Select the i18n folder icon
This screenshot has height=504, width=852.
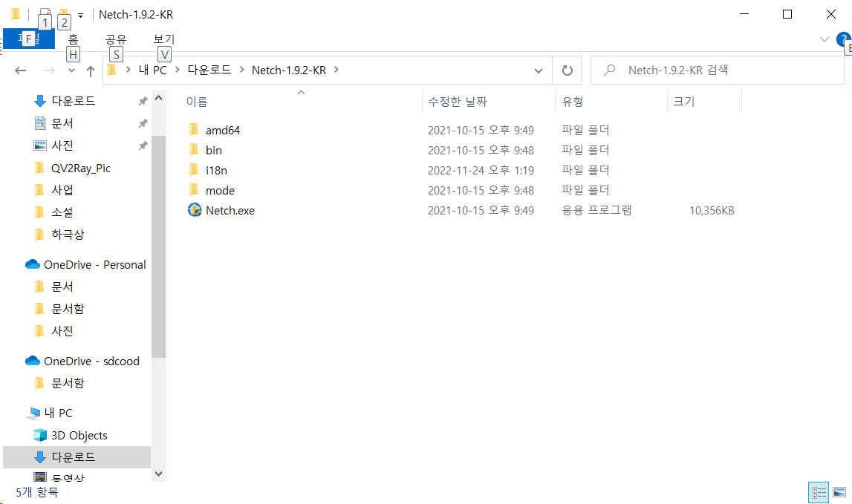(x=195, y=170)
